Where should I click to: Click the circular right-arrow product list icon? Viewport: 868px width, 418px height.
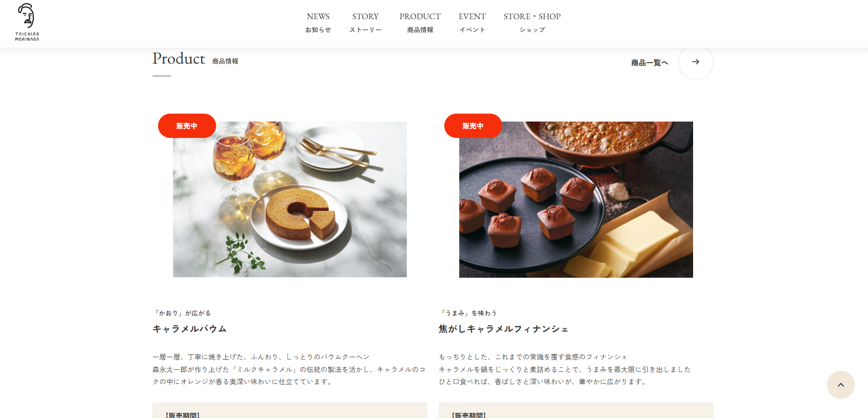(695, 62)
